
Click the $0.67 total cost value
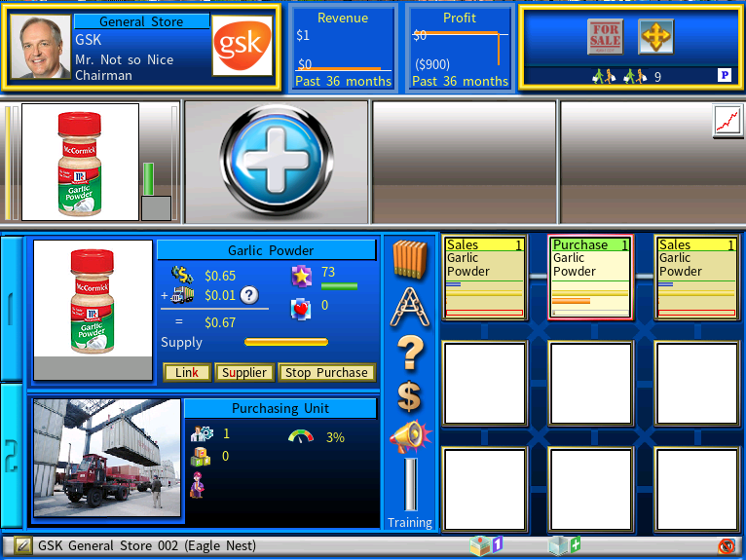220,322
